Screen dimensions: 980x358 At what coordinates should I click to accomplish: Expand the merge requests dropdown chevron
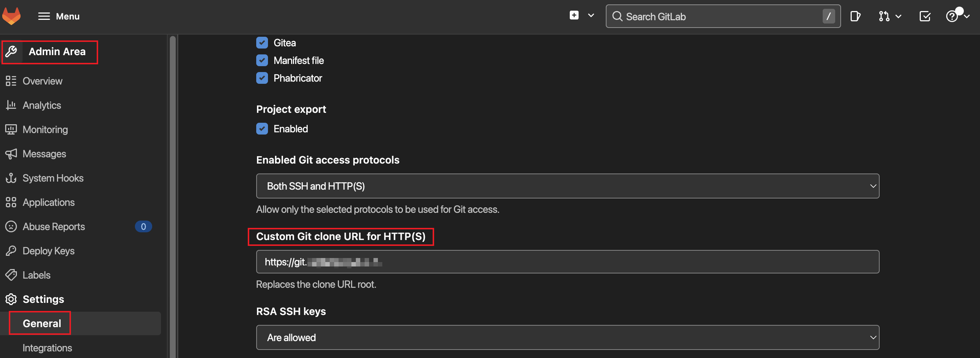898,17
